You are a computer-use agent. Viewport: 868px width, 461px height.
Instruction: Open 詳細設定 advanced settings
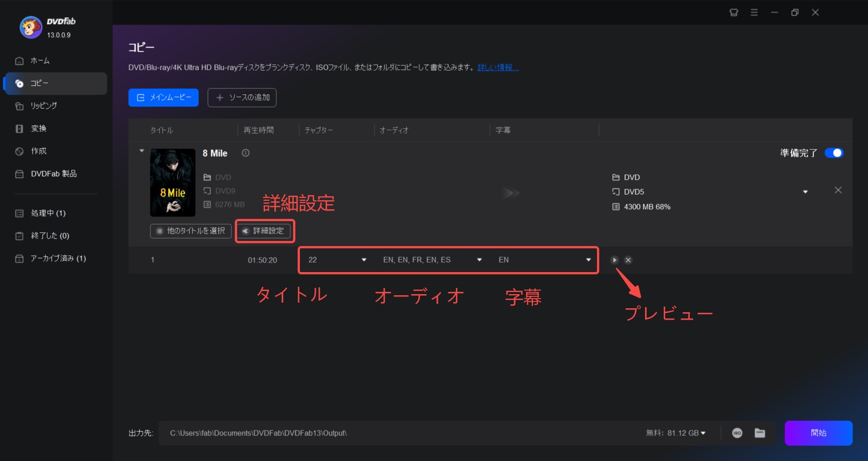264,231
